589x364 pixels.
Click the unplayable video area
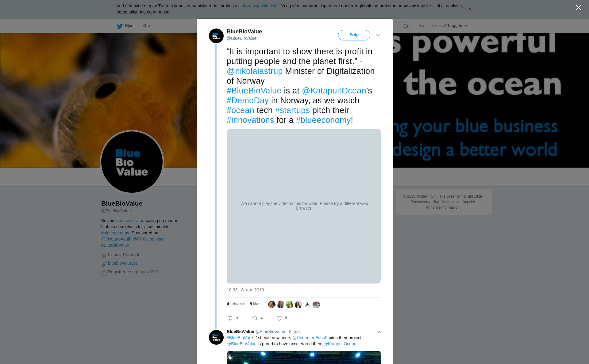(304, 206)
